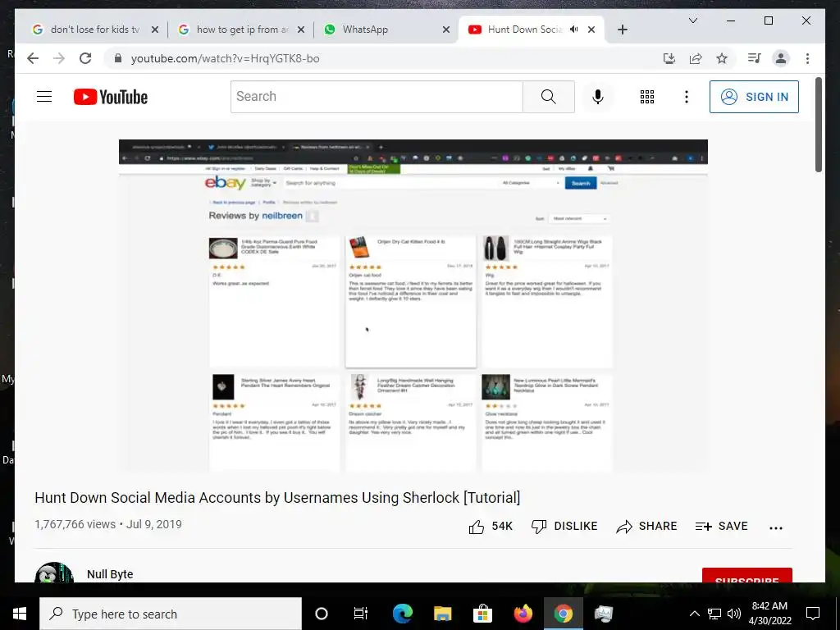
Task: Share this page via Chrome share icon
Action: (696, 58)
